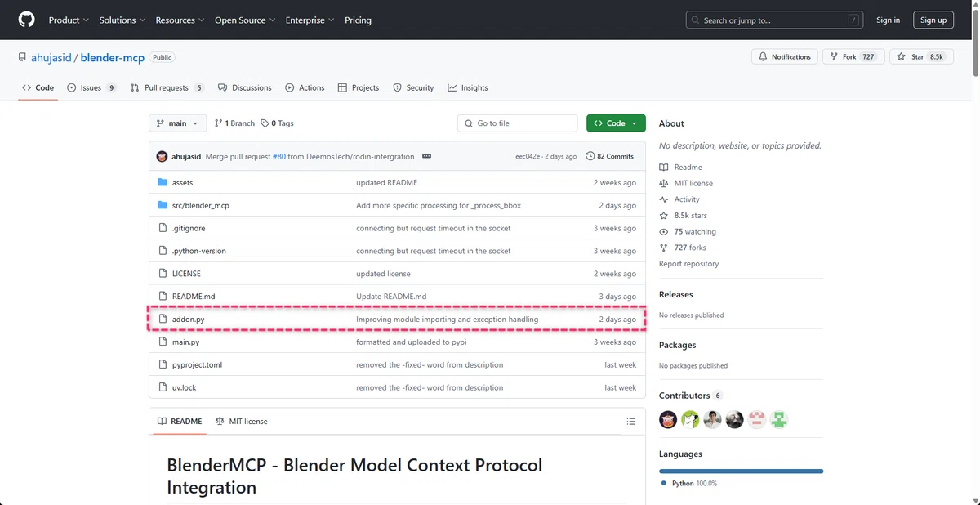Image resolution: width=980 pixels, height=505 pixels.
Task: Select the README tab below file list
Action: [179, 422]
